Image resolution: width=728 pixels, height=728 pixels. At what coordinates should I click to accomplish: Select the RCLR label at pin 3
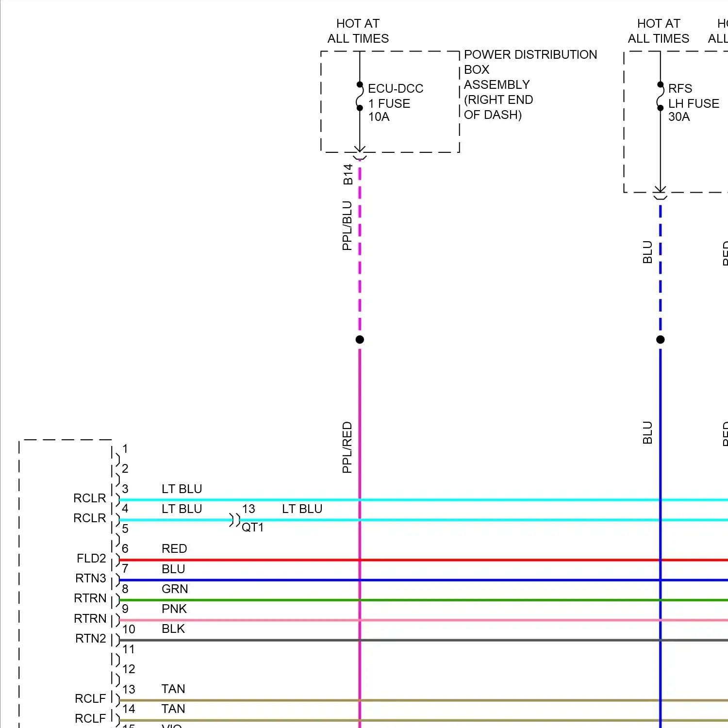(x=90, y=498)
